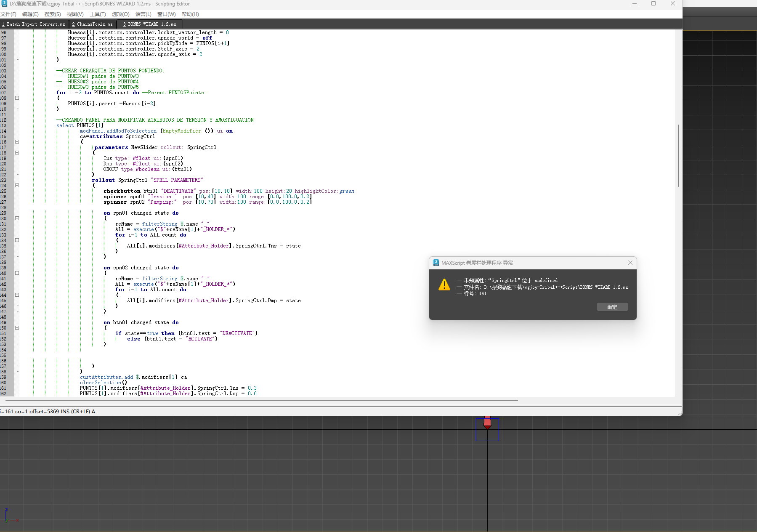Collapse the fold marker at line 108

point(17,98)
